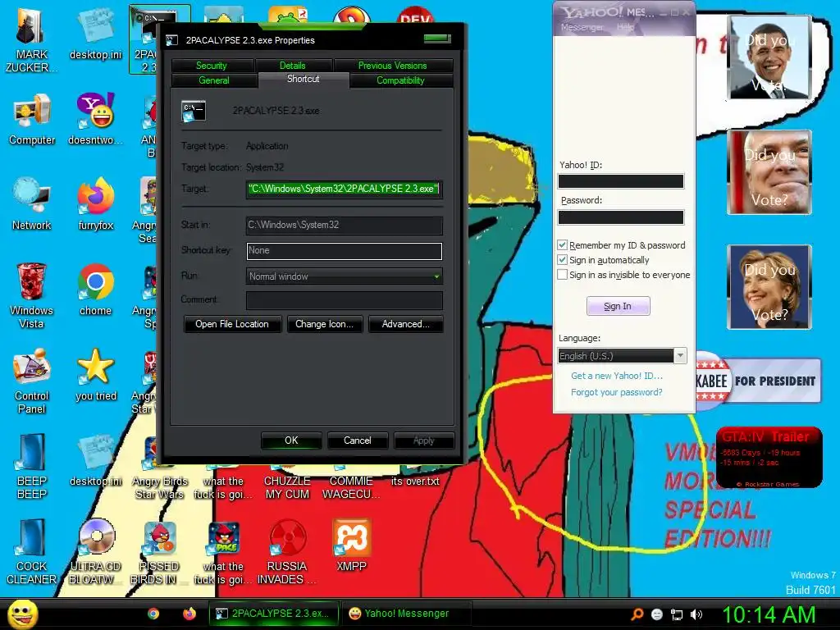Switch to the Security tab
The width and height of the screenshot is (840, 630).
pos(212,66)
